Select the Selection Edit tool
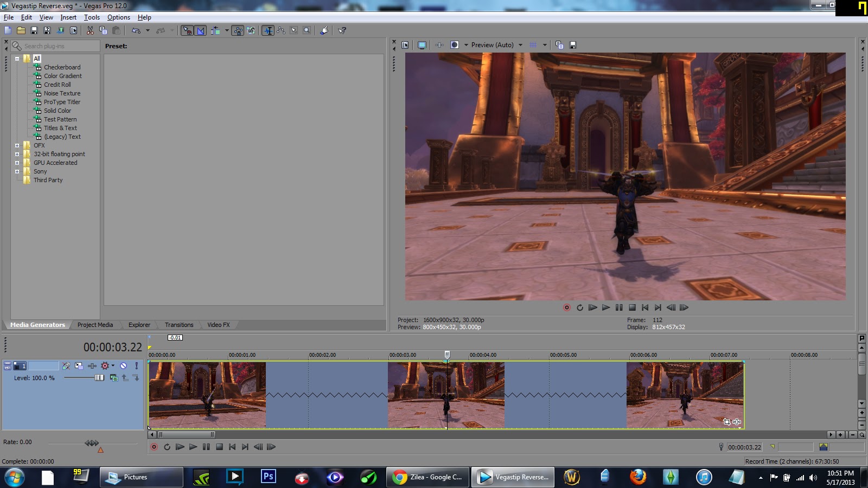This screenshot has height=488, width=868. pos(294,30)
